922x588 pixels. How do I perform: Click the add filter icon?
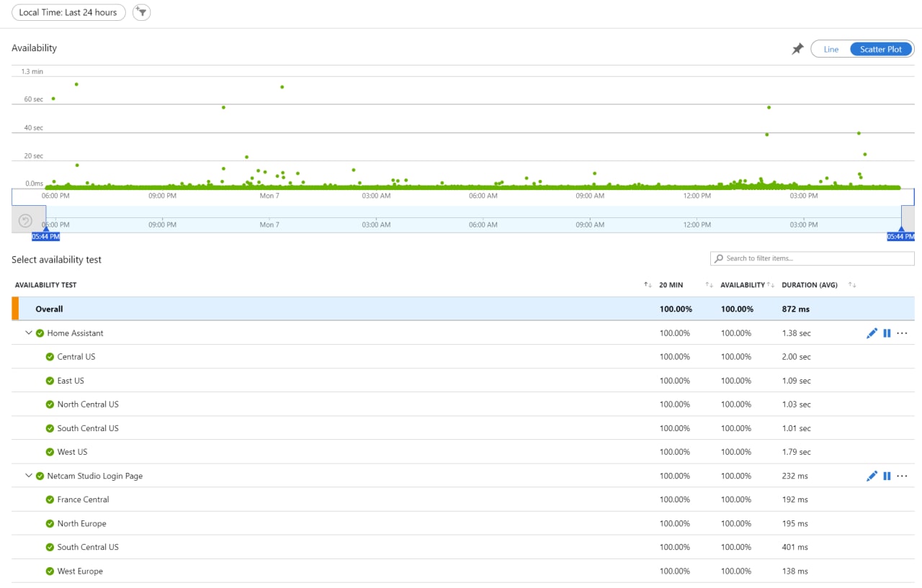coord(142,12)
